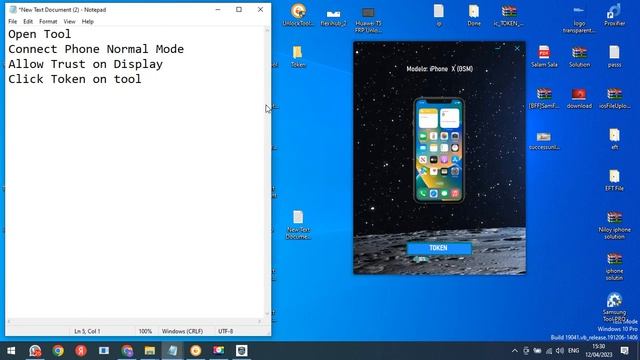
Task: Open the File menu in Notepad
Action: point(13,21)
